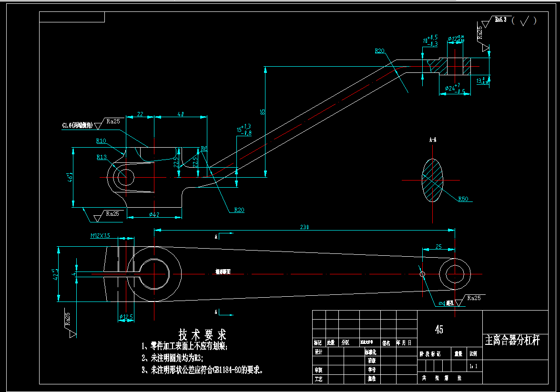Select the C1.5(两端倒角) chamfer note

point(77,125)
